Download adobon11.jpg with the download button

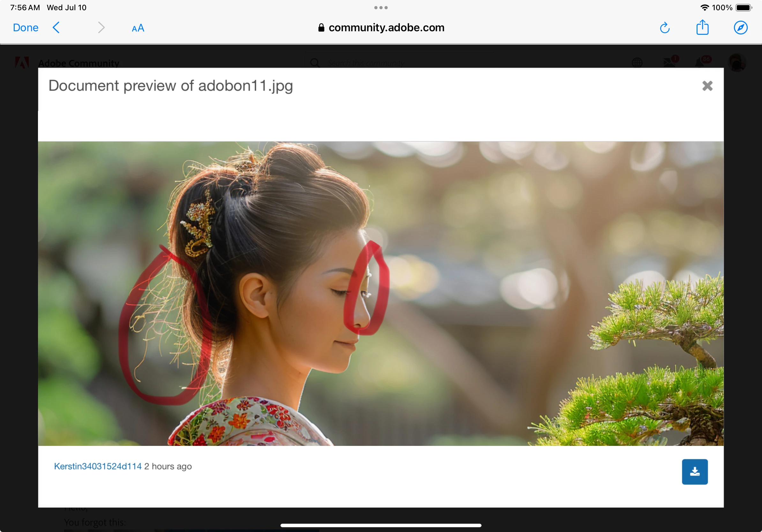tap(695, 472)
